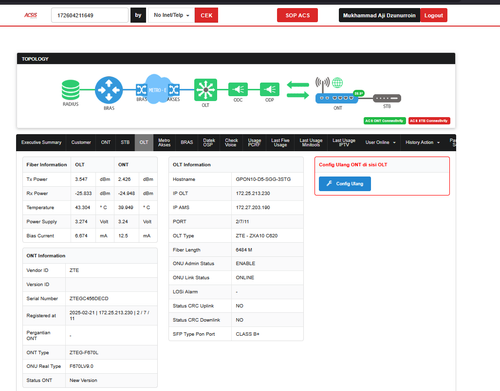
Task: Click the green value badge on ONT
Action: (x=358, y=93)
